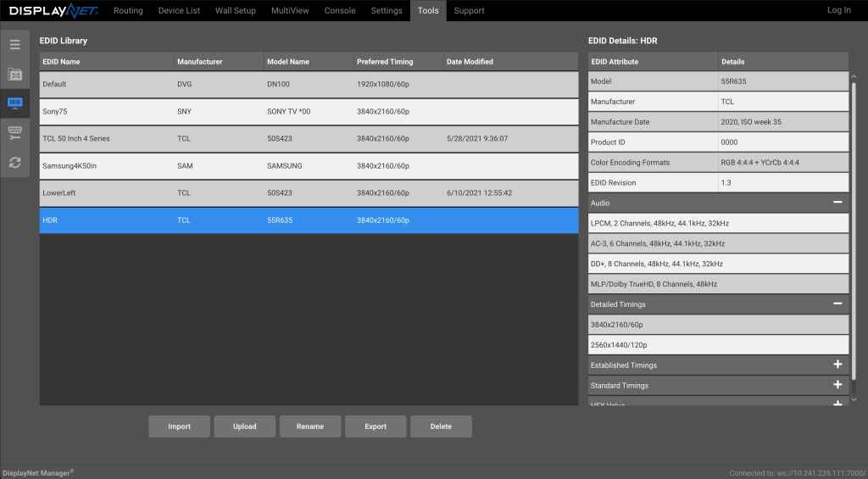This screenshot has height=479, width=868.
Task: Collapse the Audio section
Action: (x=837, y=203)
